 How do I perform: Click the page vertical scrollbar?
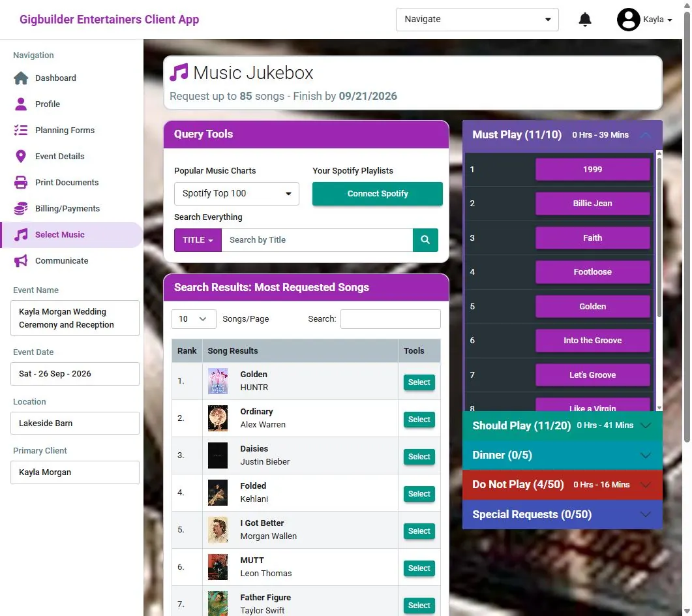687,226
